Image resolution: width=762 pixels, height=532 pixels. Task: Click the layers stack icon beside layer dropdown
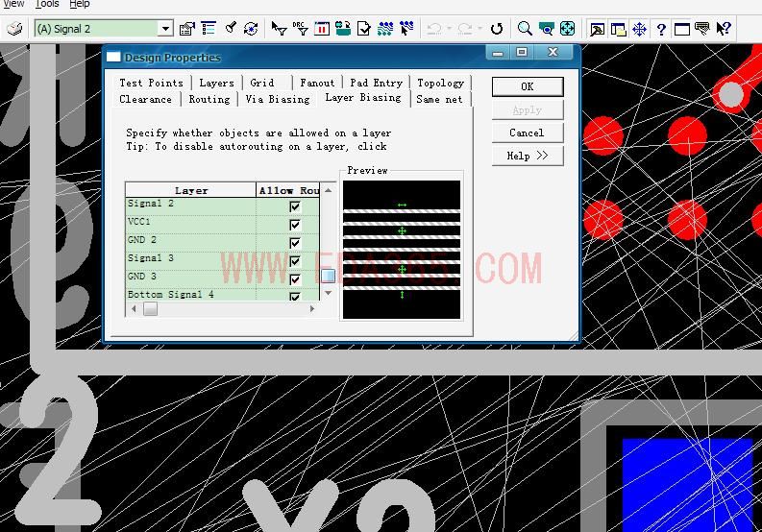(14, 29)
